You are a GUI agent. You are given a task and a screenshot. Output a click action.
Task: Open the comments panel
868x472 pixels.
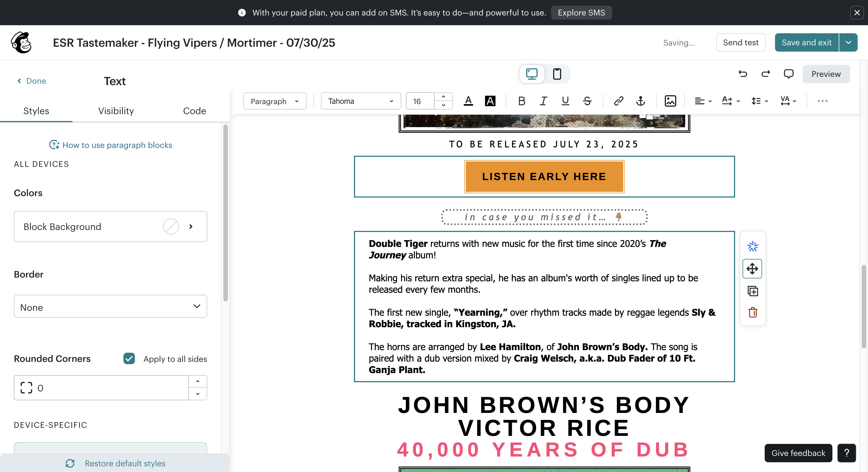tap(788, 74)
